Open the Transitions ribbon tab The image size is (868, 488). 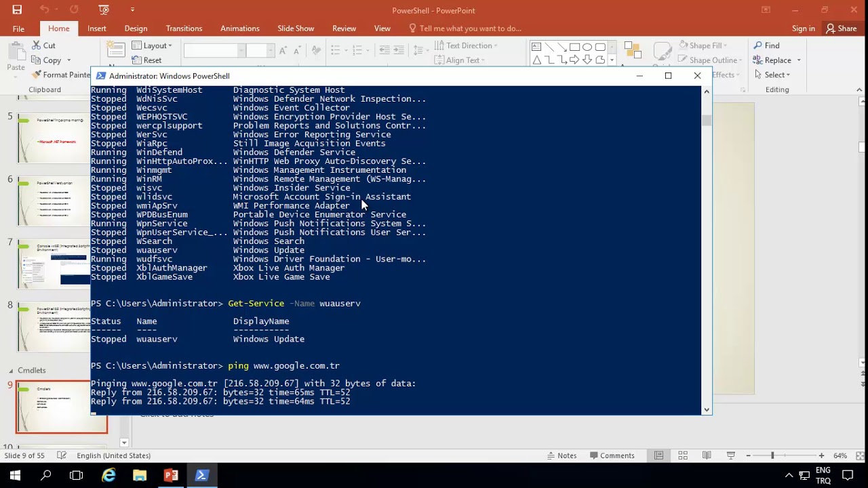point(184,28)
